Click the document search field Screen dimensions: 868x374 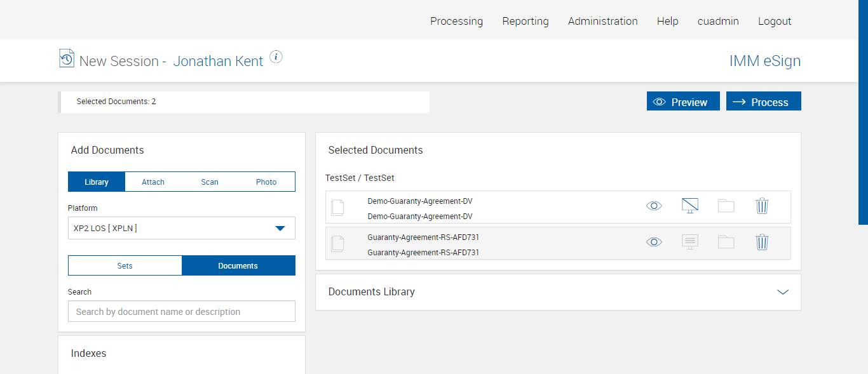(x=182, y=312)
